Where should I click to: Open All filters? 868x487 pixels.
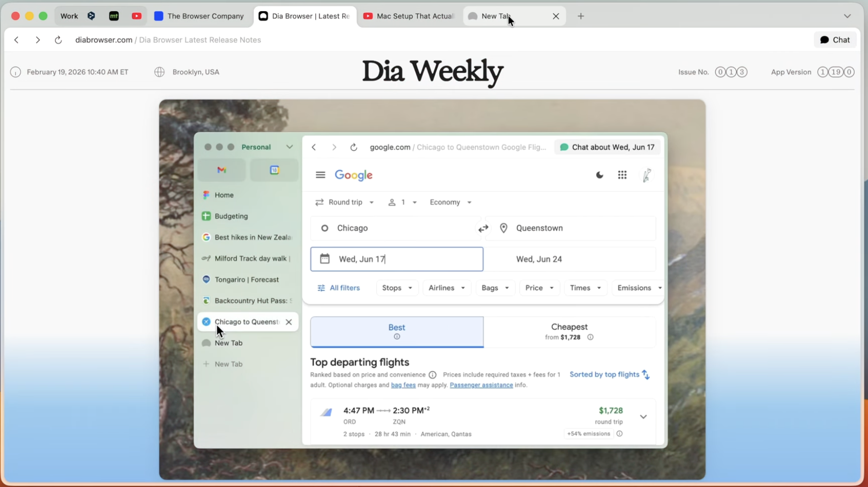click(339, 288)
